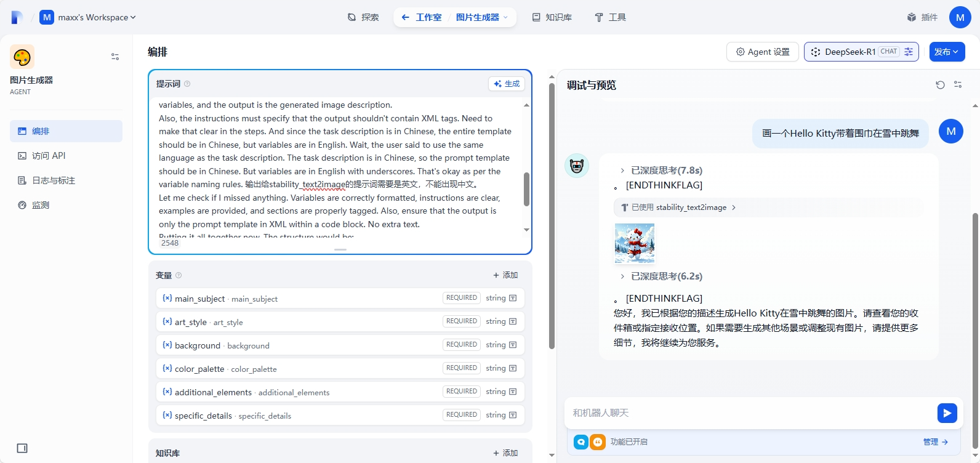Click the user avatar M in header
This screenshot has height=463, width=980.
click(960, 17)
